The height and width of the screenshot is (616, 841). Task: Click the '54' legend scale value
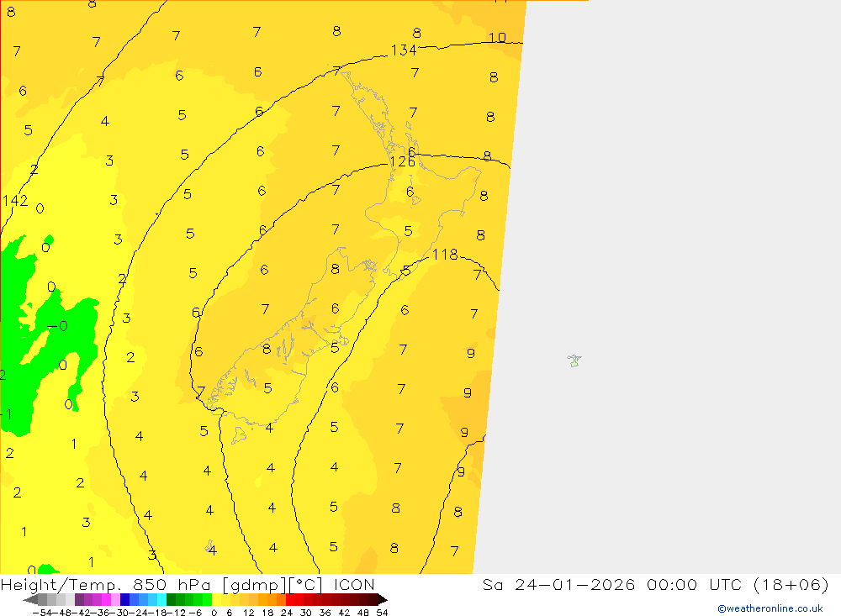tap(382, 613)
